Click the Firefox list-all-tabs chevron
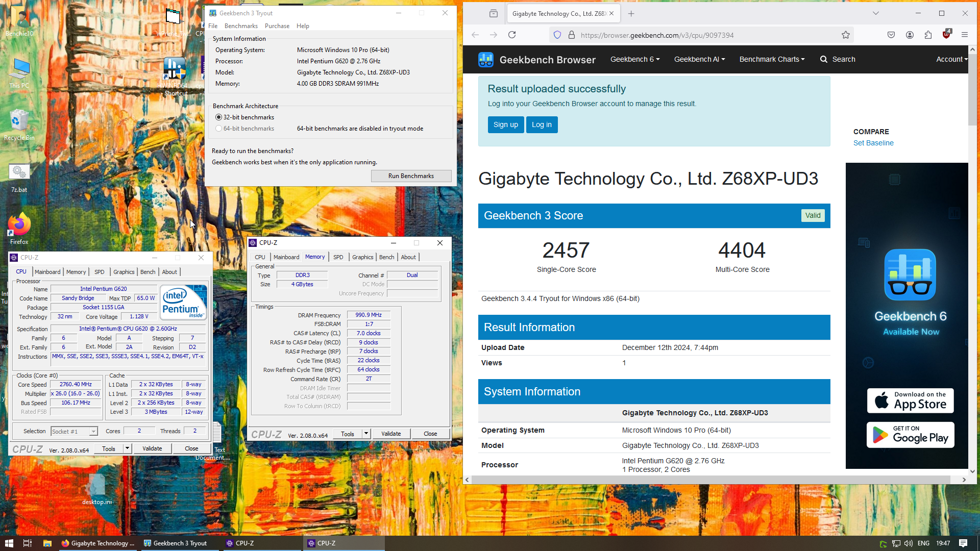 [876, 14]
